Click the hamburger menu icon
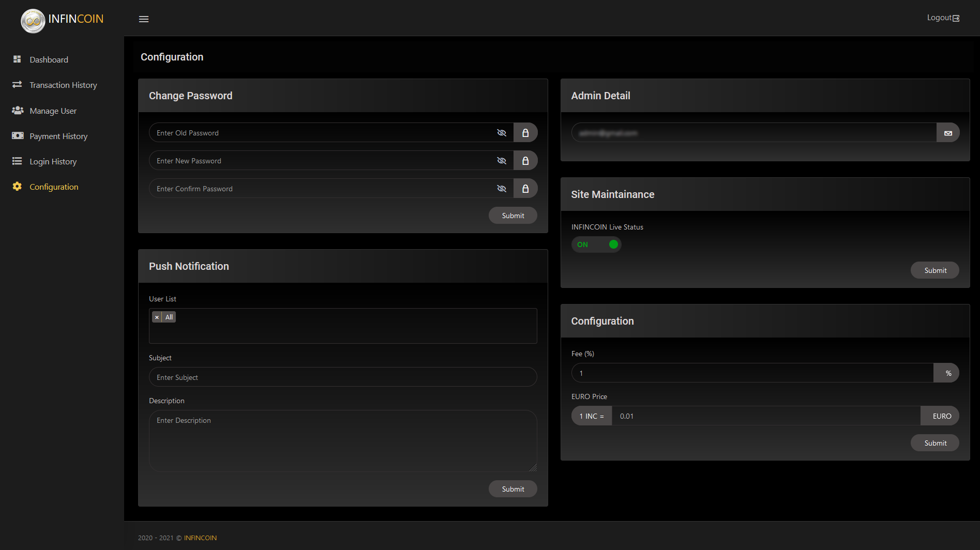The image size is (980, 550). (x=144, y=19)
